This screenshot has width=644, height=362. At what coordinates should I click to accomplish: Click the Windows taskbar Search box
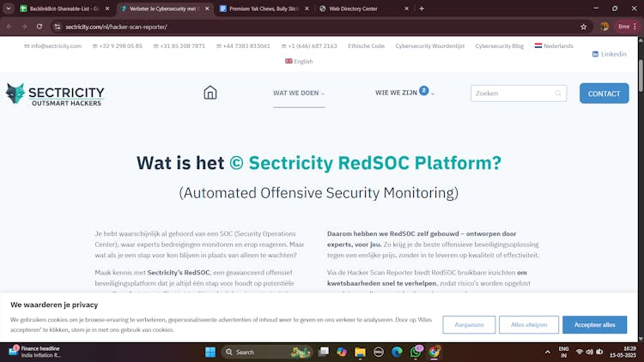pos(266,353)
